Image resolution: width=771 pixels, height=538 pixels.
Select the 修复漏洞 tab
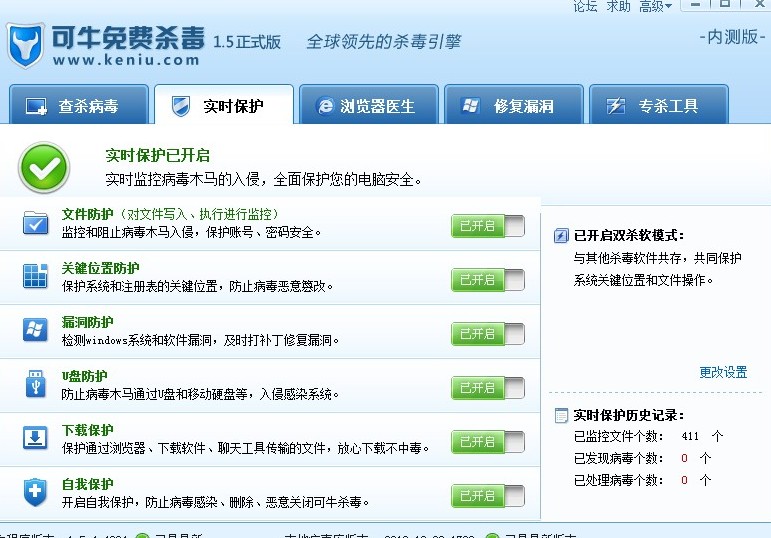click(x=510, y=106)
